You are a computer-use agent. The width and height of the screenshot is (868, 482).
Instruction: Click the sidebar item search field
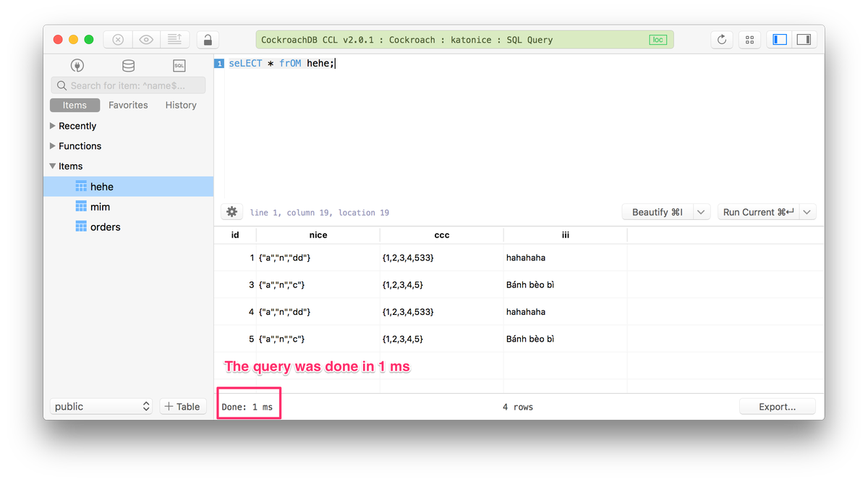point(128,85)
